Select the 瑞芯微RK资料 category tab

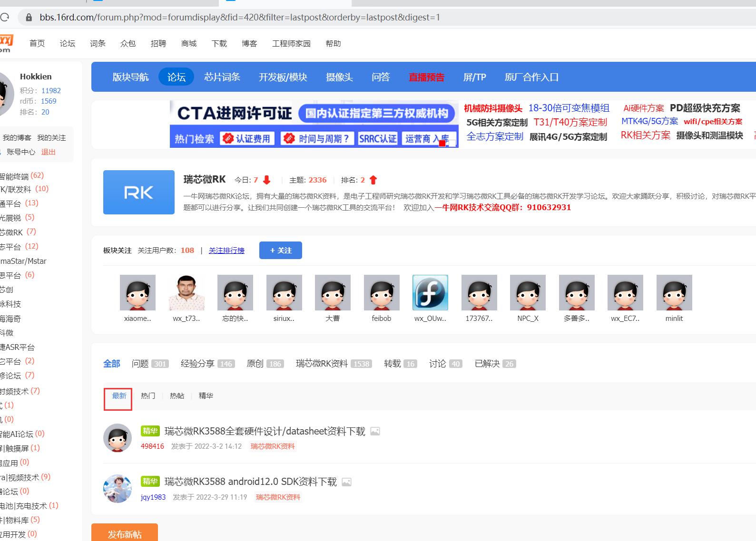(322, 364)
